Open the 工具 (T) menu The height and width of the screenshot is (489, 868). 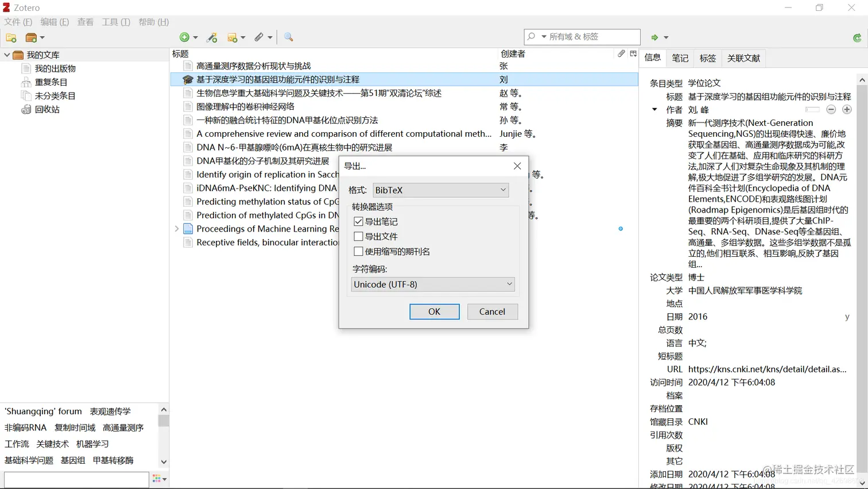coord(116,22)
